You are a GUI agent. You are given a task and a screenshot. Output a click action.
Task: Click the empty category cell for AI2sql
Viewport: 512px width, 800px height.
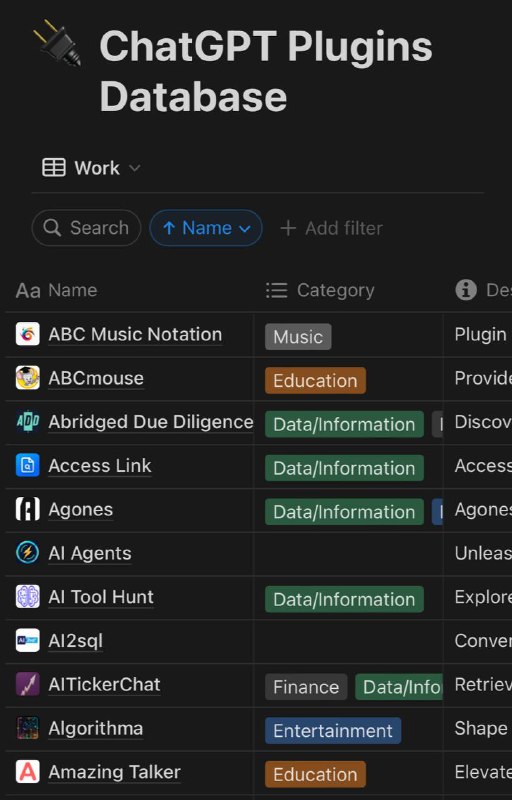348,641
